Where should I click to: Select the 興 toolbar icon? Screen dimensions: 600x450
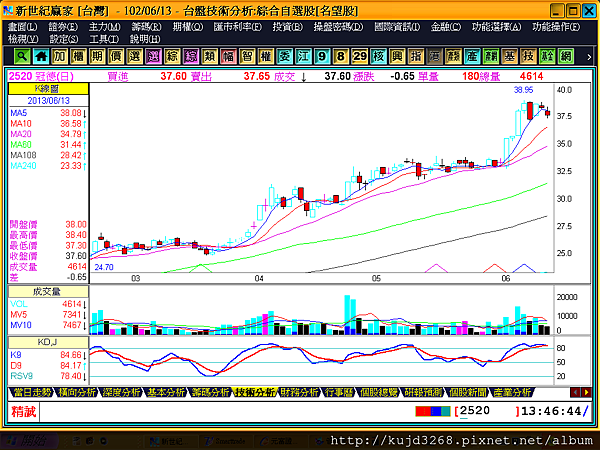tap(397, 57)
